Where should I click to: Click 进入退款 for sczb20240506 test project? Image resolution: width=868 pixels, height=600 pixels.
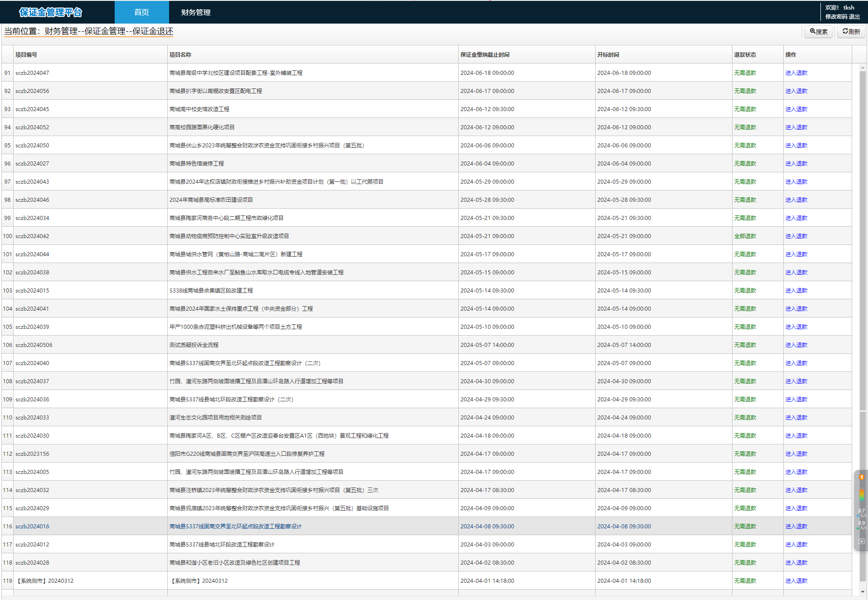click(796, 345)
